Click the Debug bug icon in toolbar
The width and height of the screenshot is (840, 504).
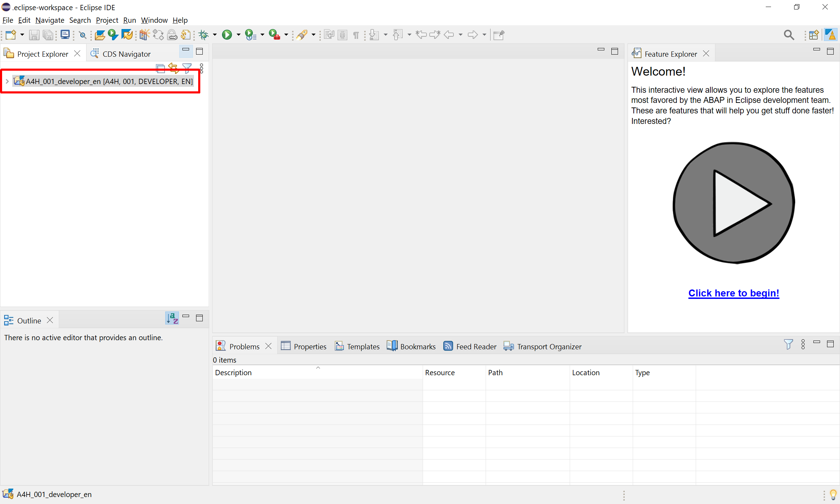(x=203, y=35)
